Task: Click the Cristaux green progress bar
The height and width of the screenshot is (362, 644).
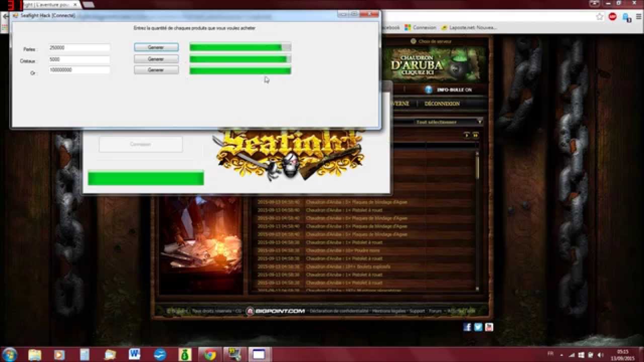Action: (x=240, y=59)
